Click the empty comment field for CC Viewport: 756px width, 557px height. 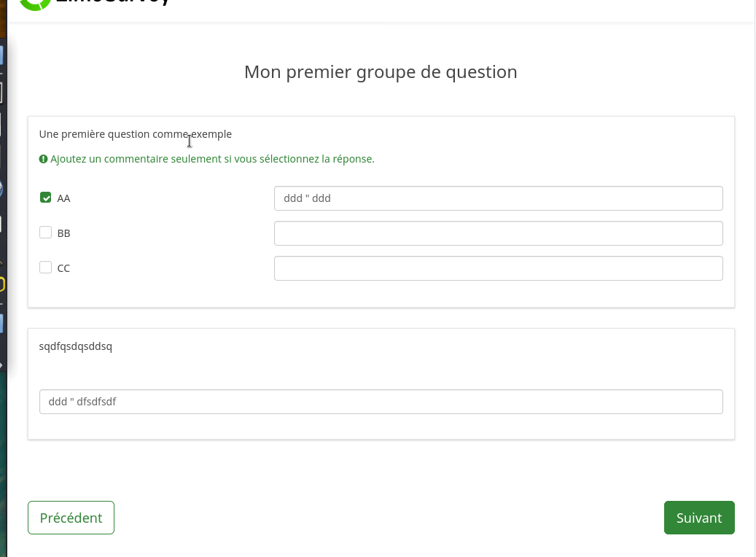pyautogui.click(x=498, y=268)
